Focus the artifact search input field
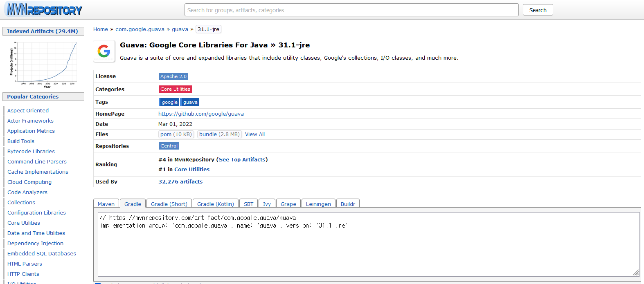 (351, 10)
